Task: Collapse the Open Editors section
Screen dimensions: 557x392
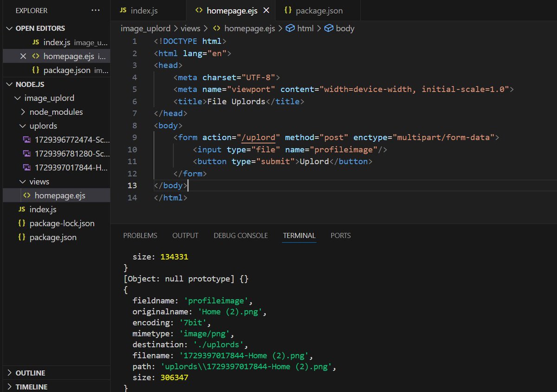Action: click(x=9, y=28)
